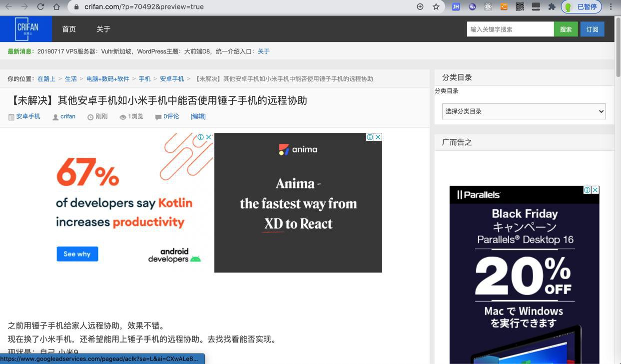The width and height of the screenshot is (621, 364).
Task: Click the 1浏览 view count text
Action: (x=135, y=116)
